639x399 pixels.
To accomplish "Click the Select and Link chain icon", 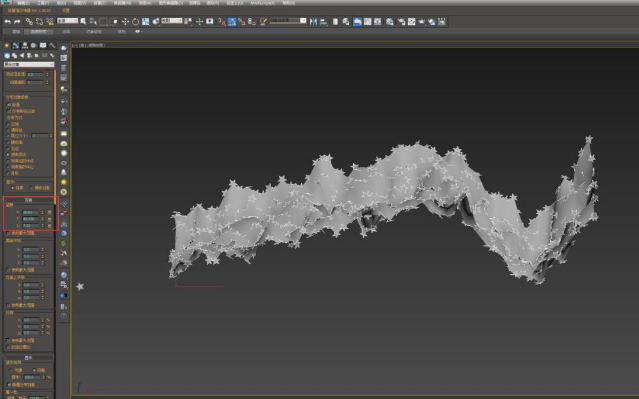I will click(x=29, y=22).
